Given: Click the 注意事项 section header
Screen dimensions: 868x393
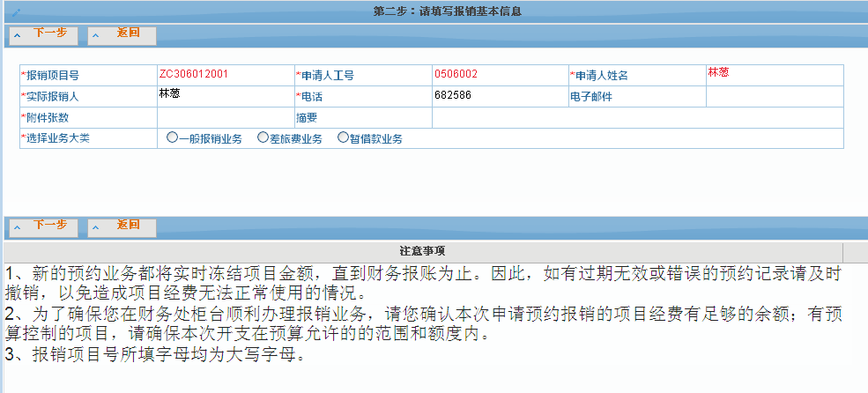Looking at the screenshot, I should coord(422,250).
